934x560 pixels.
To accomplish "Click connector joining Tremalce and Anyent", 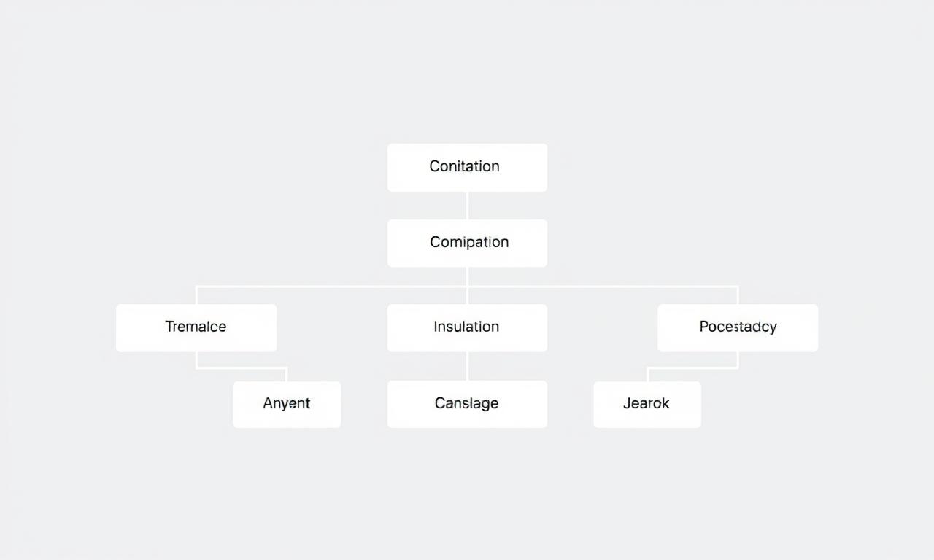I will (x=241, y=367).
